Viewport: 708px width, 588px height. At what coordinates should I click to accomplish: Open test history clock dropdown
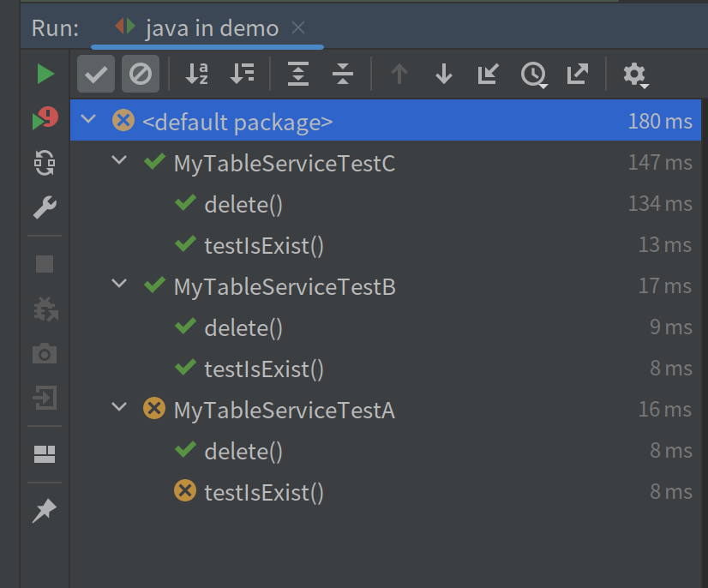(x=534, y=75)
